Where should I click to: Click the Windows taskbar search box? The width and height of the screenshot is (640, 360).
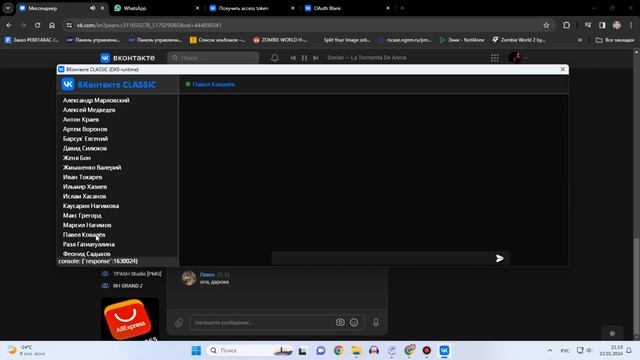click(x=250, y=350)
